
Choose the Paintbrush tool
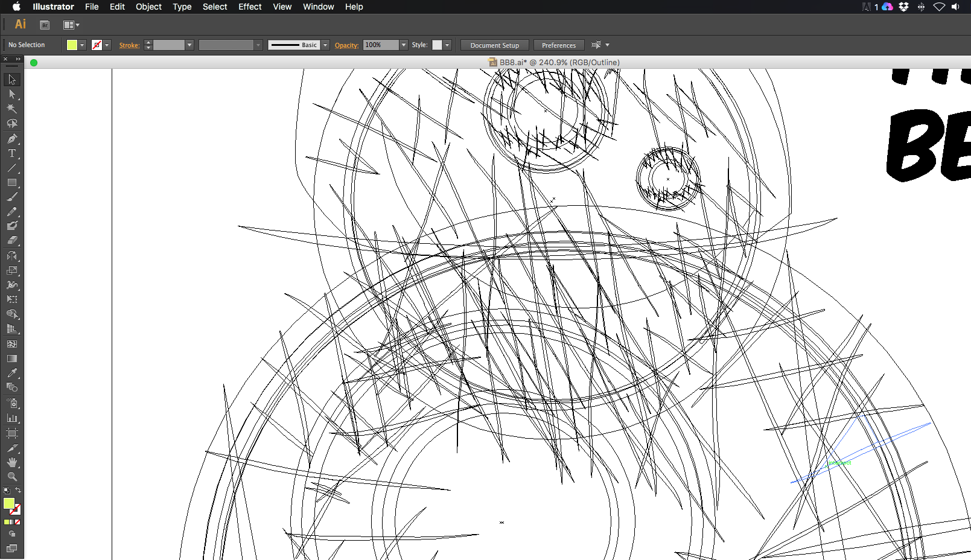click(x=11, y=197)
